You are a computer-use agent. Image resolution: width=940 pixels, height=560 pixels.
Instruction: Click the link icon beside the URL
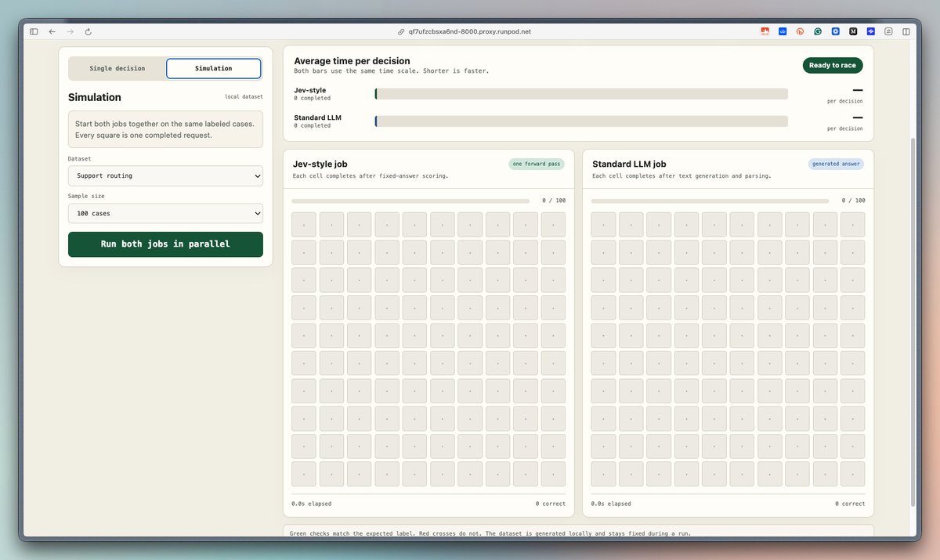pos(401,31)
